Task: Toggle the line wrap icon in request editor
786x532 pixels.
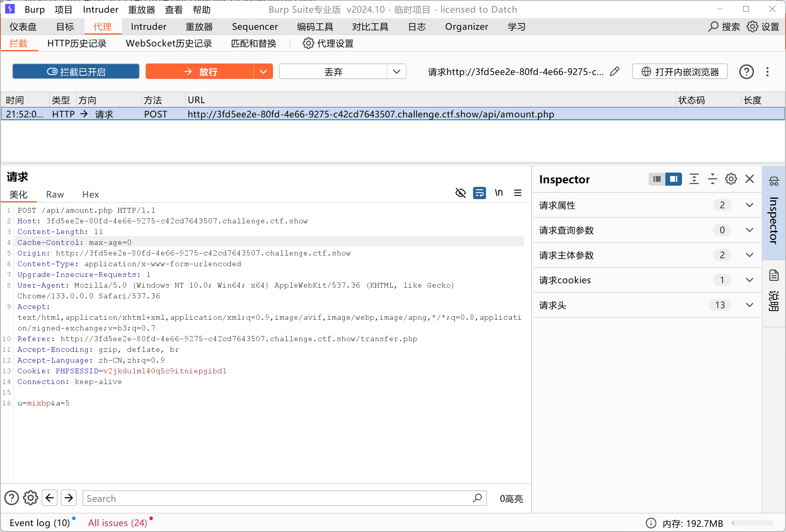Action: point(479,193)
